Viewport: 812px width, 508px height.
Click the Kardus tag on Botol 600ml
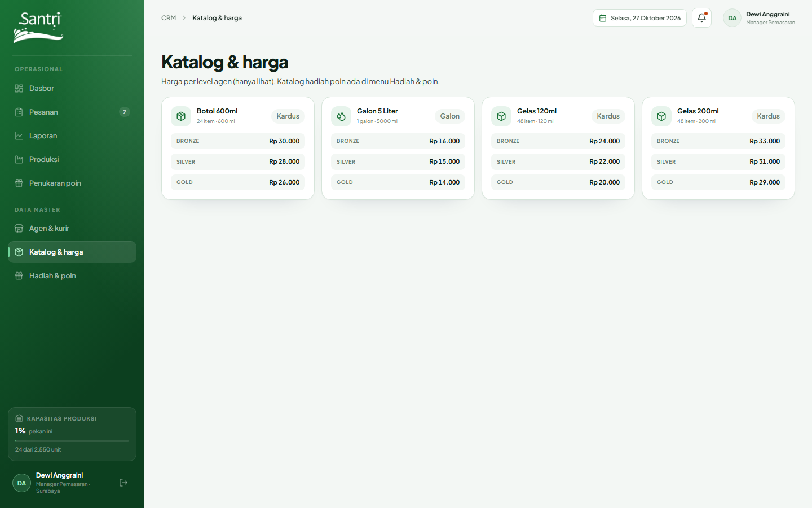(x=288, y=116)
